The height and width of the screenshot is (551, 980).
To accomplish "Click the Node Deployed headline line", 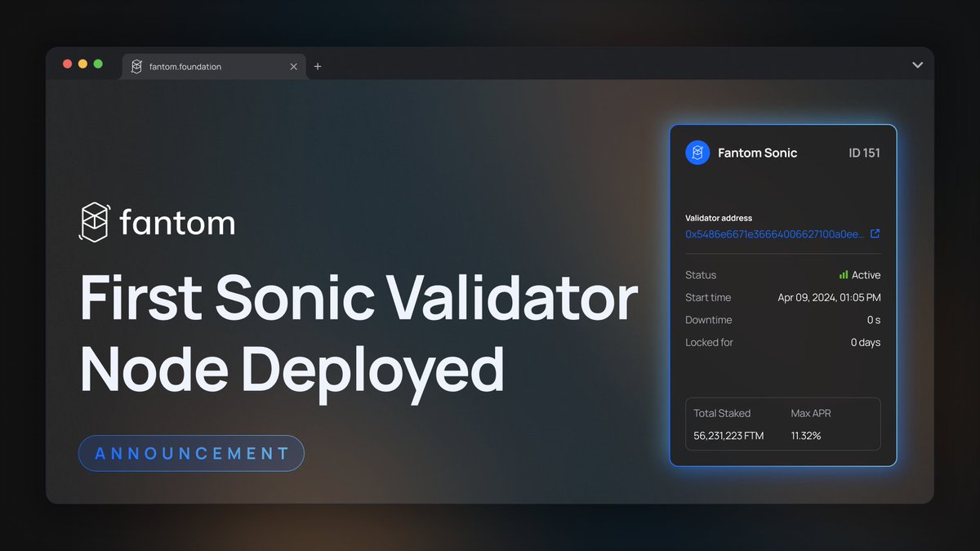I will click(x=292, y=371).
